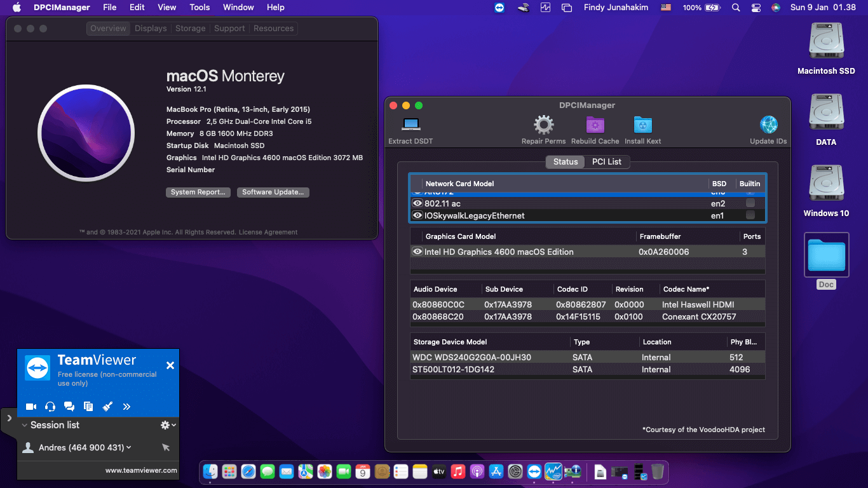Open the Apple menu
Screen dimensions: 868x488
[x=17, y=8]
